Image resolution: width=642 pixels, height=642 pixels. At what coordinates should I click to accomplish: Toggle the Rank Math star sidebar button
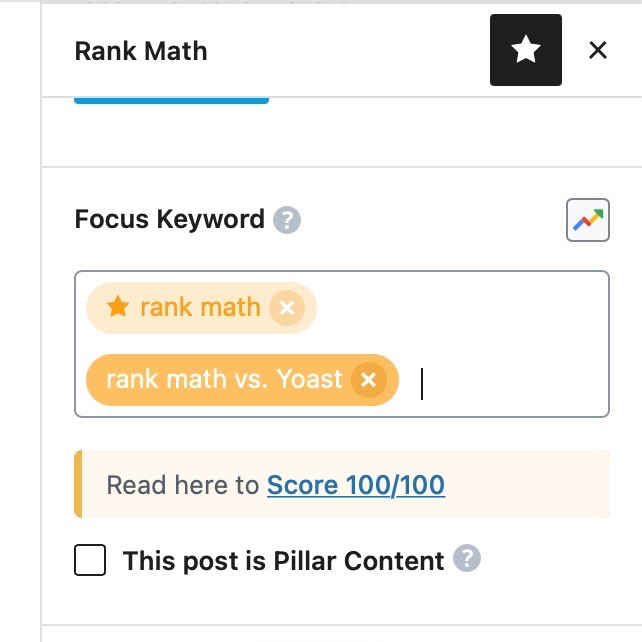[x=526, y=50]
